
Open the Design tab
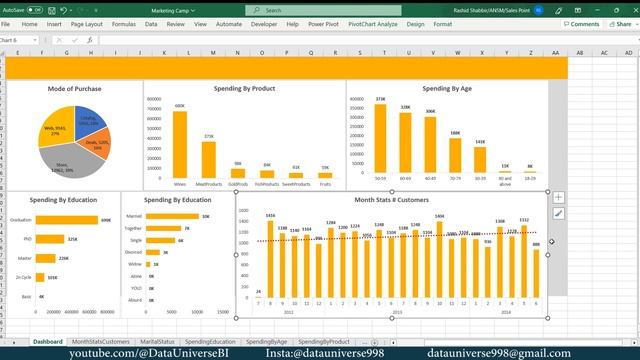pyautogui.click(x=416, y=24)
